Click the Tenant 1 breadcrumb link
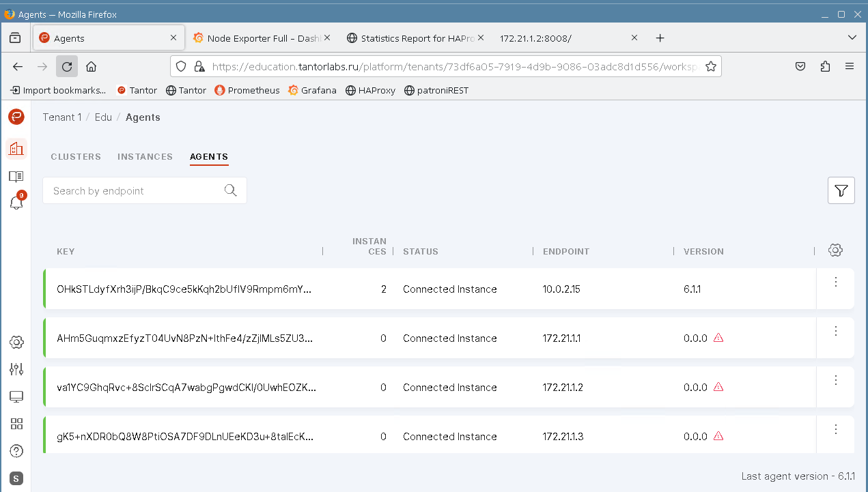Viewport: 868px width, 492px height. point(61,117)
